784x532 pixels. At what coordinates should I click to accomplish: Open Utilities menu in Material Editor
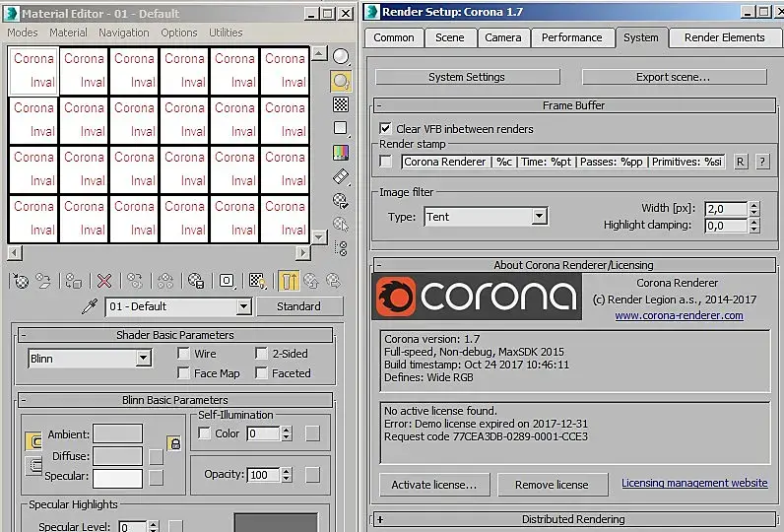226,33
